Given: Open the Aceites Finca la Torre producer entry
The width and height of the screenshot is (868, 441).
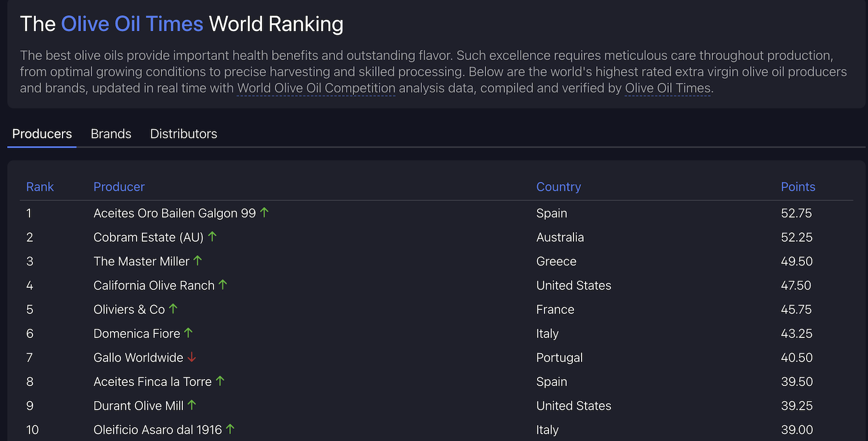Looking at the screenshot, I should coord(153,382).
